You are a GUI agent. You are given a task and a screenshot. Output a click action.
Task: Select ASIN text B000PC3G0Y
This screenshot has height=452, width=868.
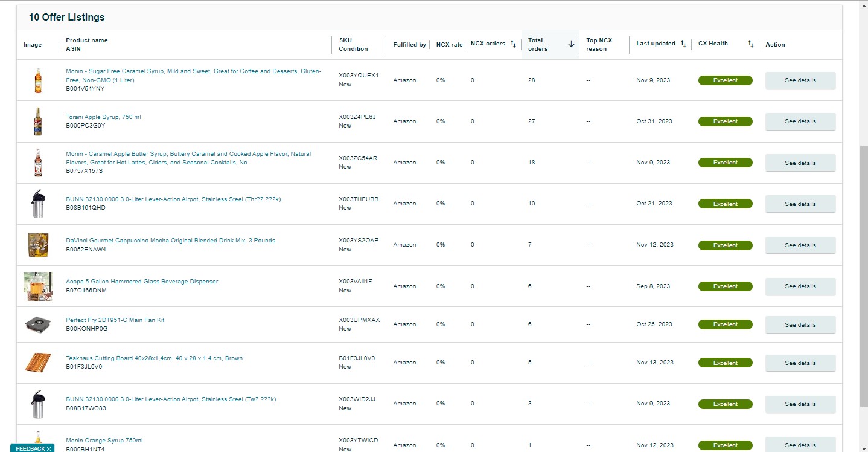tap(85, 126)
